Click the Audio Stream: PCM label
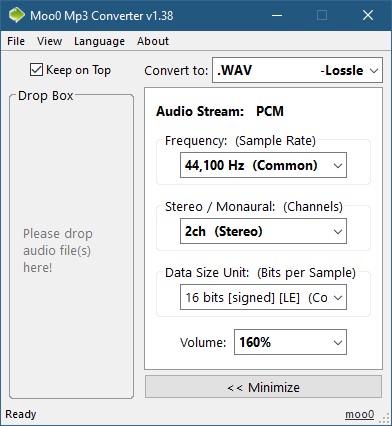 (x=220, y=111)
